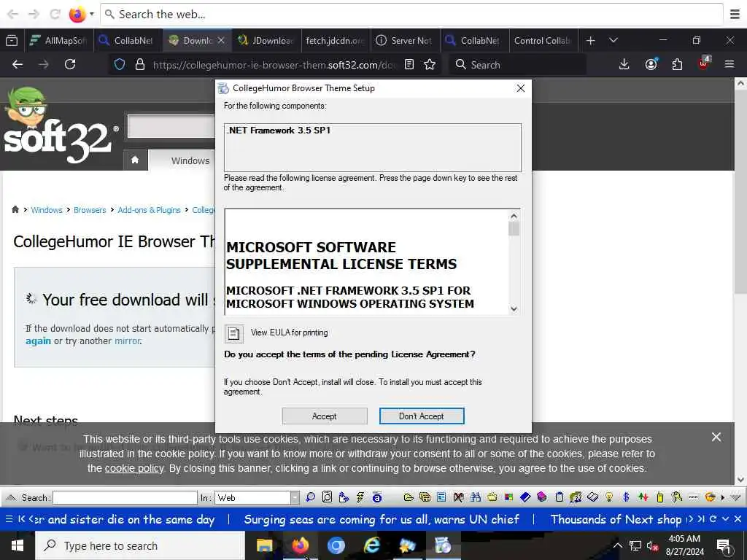Open a new tab with plus button
Viewport: 747px width, 560px height.
591,41
